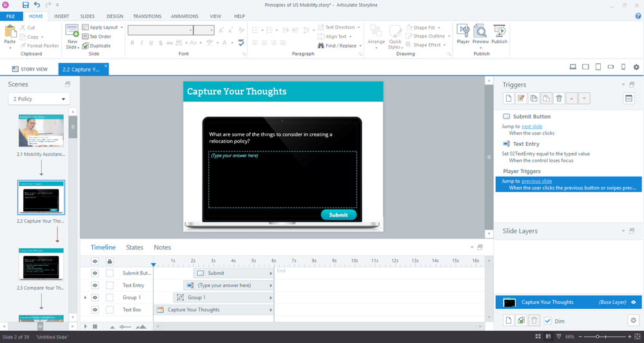Click the next slide link in triggers

(531, 126)
